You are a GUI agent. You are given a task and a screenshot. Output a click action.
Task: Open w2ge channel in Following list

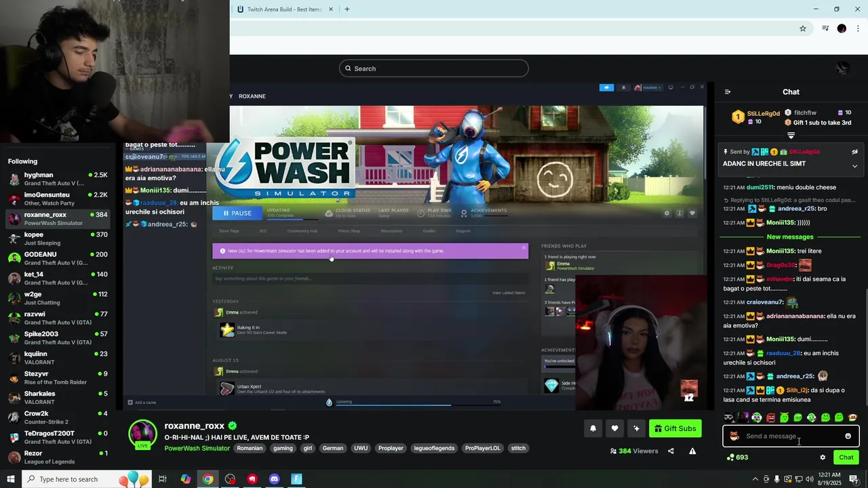[58, 298]
